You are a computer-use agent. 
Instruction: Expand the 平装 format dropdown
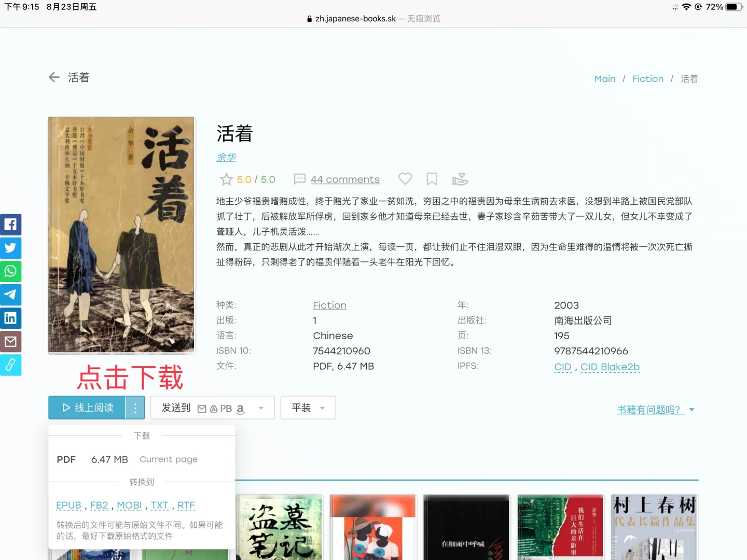click(x=308, y=408)
